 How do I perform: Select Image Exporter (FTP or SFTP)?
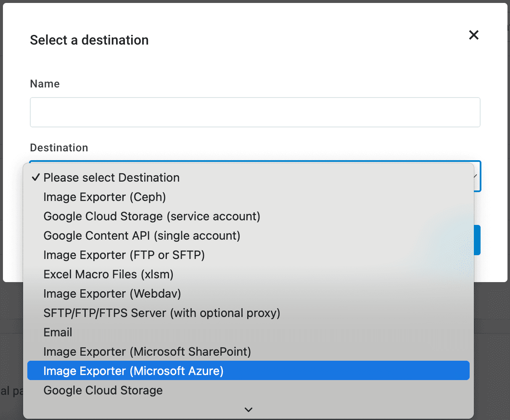(124, 255)
